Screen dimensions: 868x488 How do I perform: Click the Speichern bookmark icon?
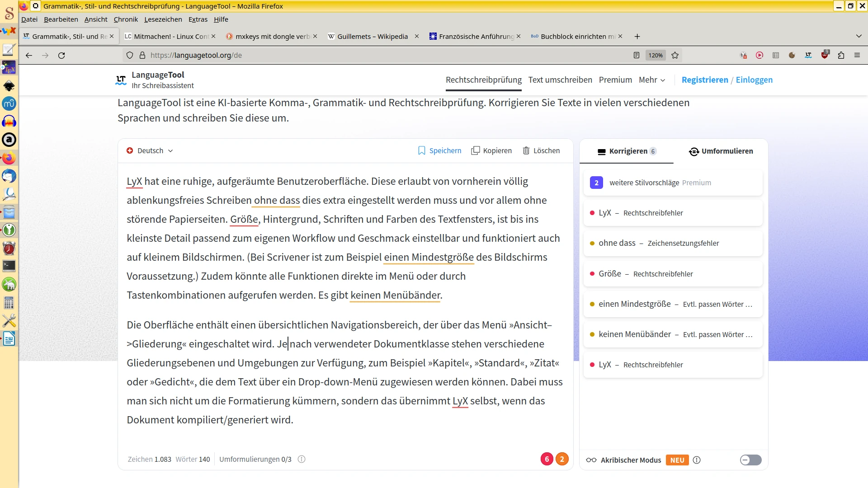click(421, 150)
